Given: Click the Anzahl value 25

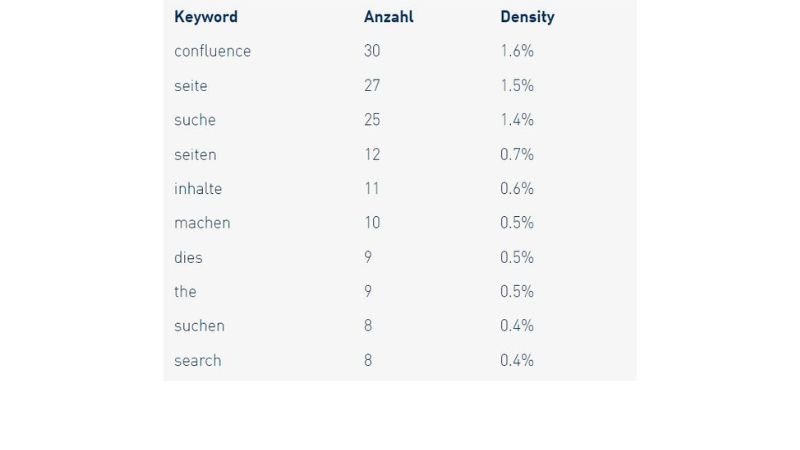Looking at the screenshot, I should 372,120.
